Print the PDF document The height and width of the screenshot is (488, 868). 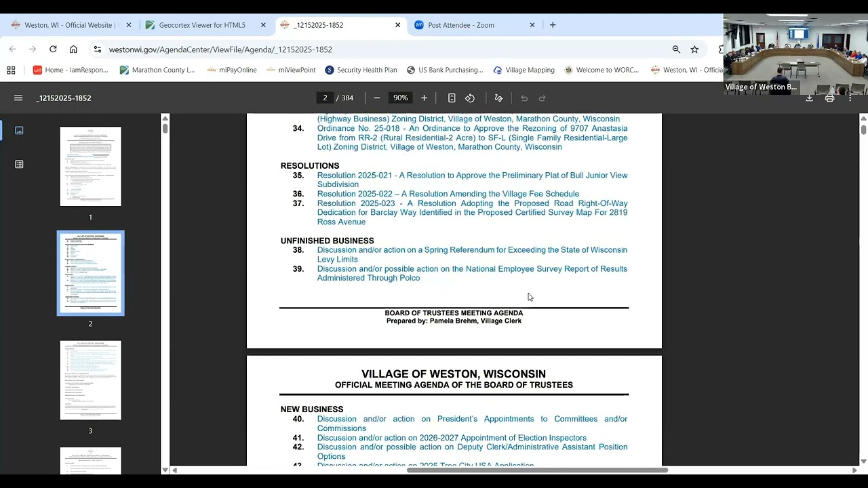coord(829,98)
